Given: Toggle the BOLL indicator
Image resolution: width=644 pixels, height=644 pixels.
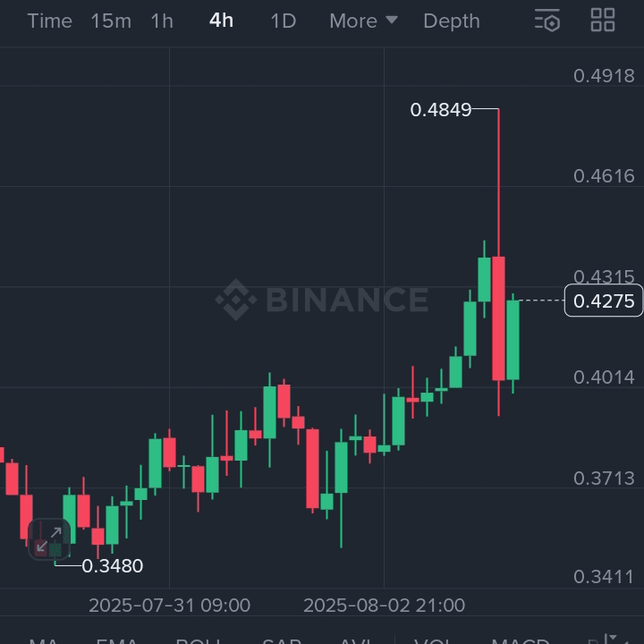Looking at the screenshot, I should click(x=198, y=640).
